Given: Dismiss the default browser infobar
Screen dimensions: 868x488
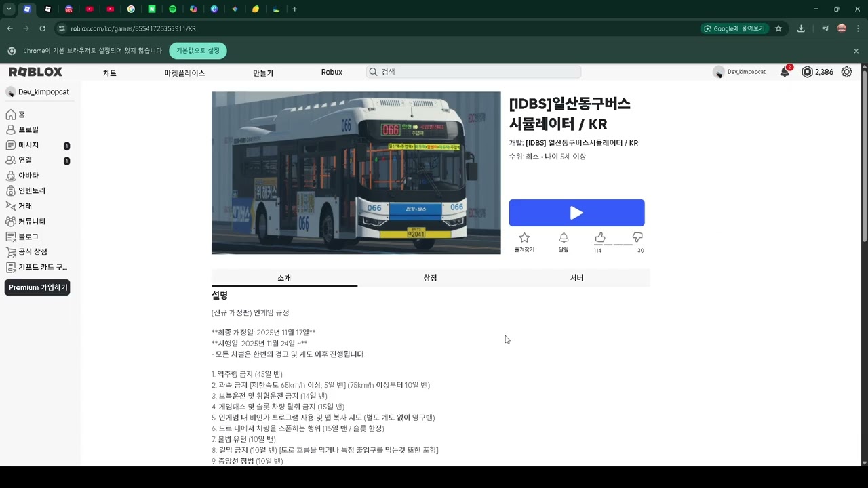Looking at the screenshot, I should 856,51.
